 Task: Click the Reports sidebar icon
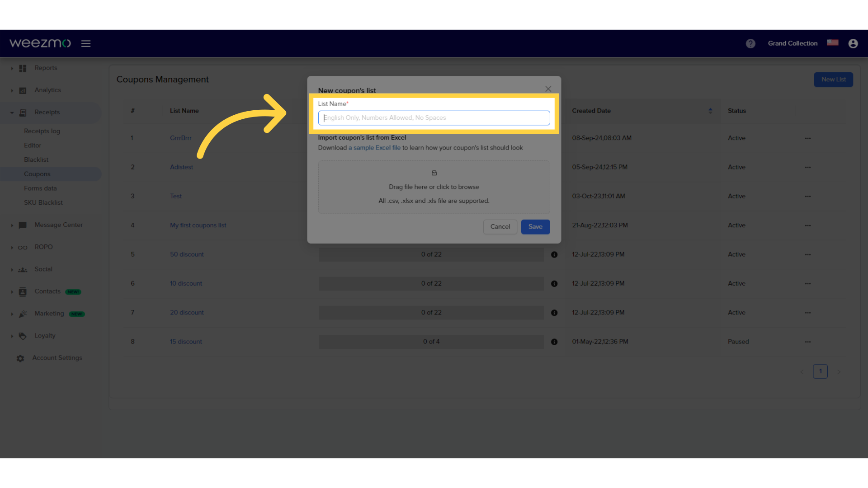[x=23, y=68]
